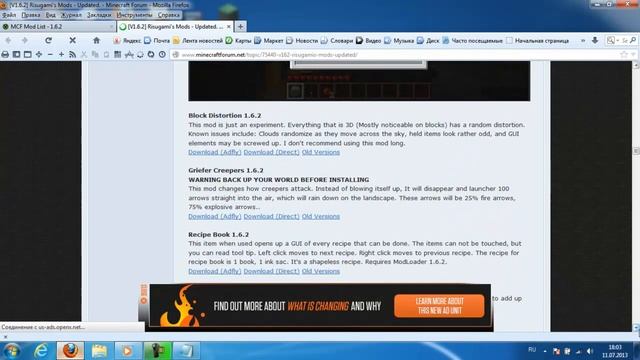Click Download (Direct) for Block Distortion
This screenshot has height=360, width=640.
point(271,152)
